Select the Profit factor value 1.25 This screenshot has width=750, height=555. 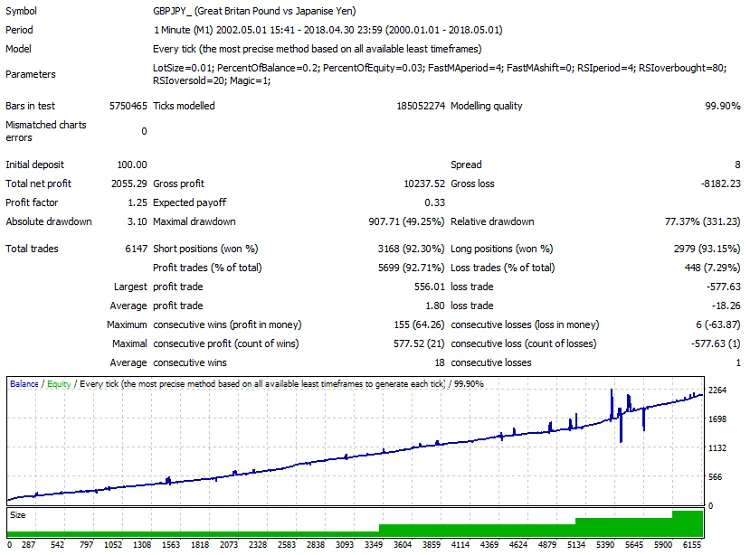click(x=137, y=203)
